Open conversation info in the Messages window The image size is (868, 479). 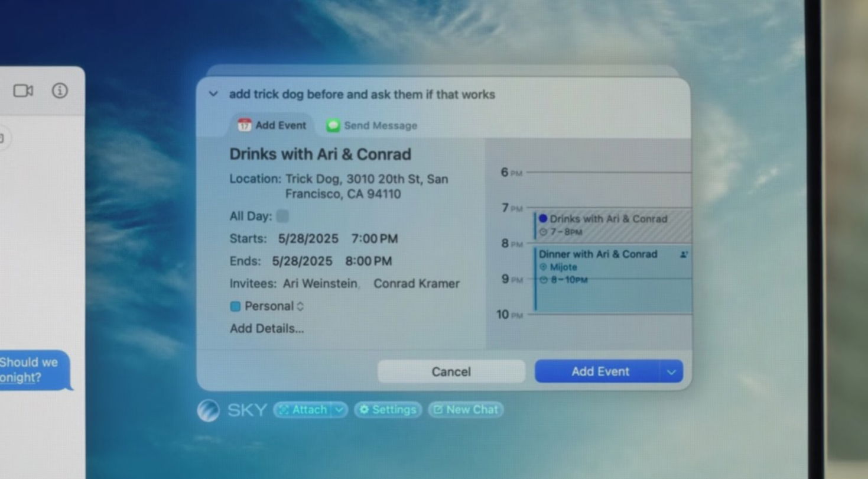point(60,90)
